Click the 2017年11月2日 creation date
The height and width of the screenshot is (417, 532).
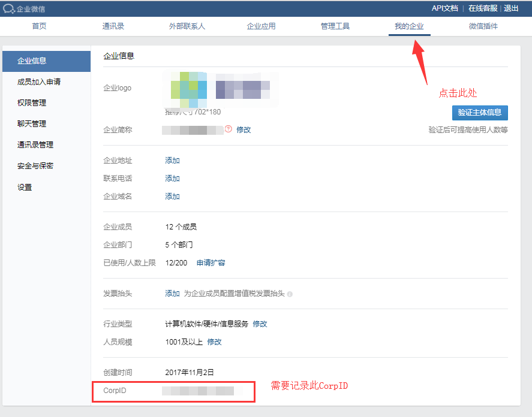190,373
